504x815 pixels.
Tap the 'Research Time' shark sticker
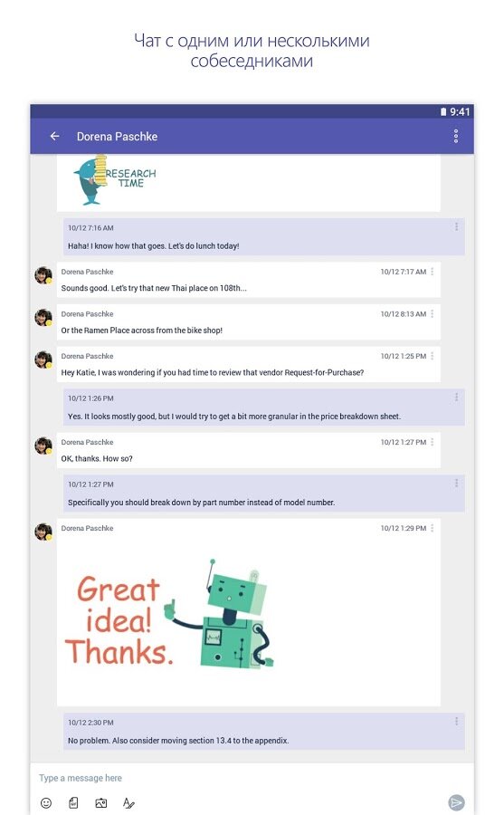click(x=114, y=180)
